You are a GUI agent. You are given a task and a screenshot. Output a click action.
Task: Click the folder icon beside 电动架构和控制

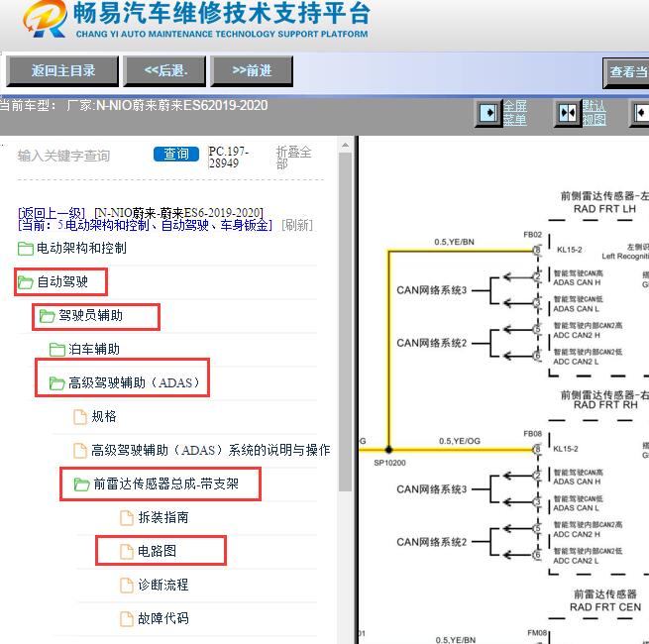[x=26, y=249]
